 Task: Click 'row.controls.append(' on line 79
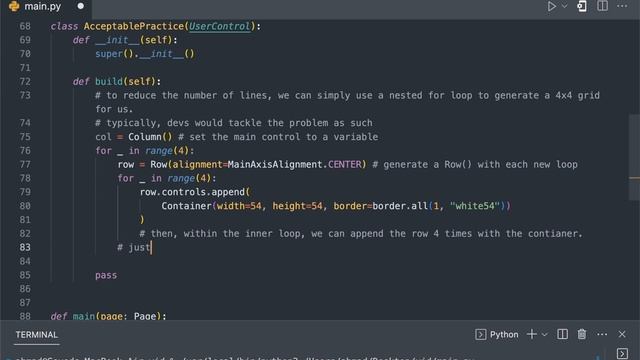pos(195,192)
